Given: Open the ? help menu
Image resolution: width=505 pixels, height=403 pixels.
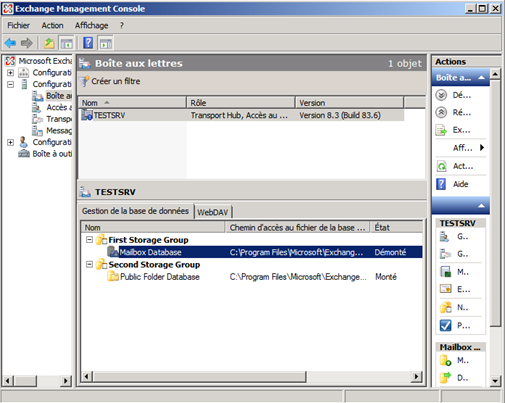Looking at the screenshot, I should [x=122, y=25].
